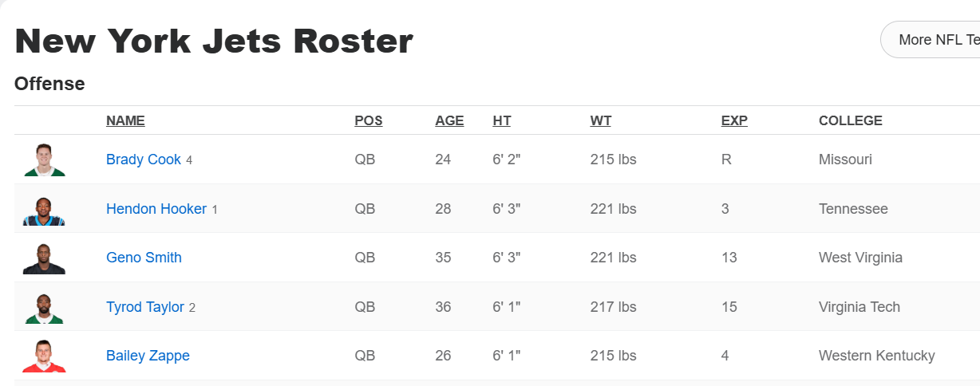
Task: Click the Offense section heading
Action: tap(49, 84)
